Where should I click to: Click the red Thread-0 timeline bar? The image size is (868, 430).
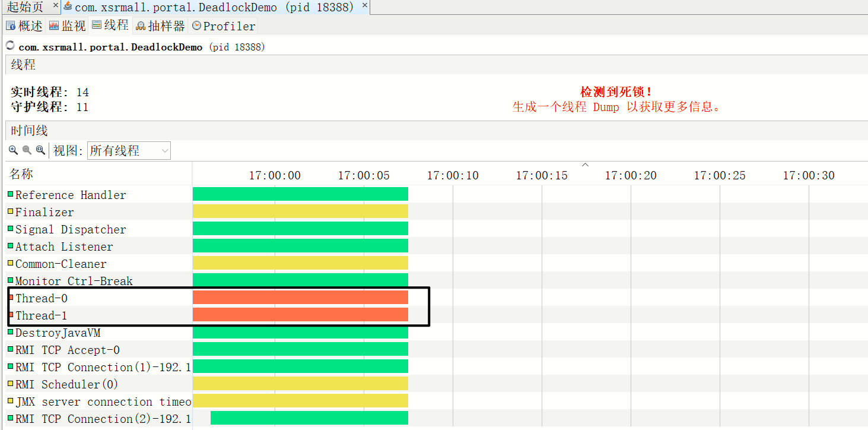(x=300, y=298)
